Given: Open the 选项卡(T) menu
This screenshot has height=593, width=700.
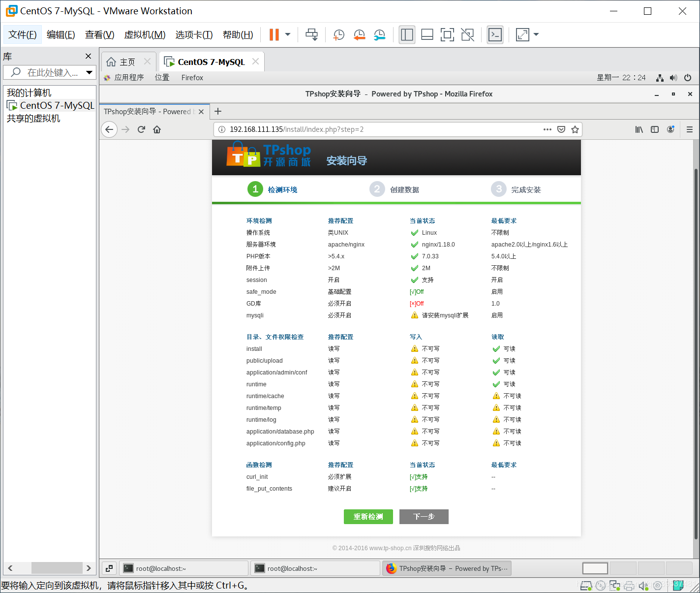Looking at the screenshot, I should (194, 34).
